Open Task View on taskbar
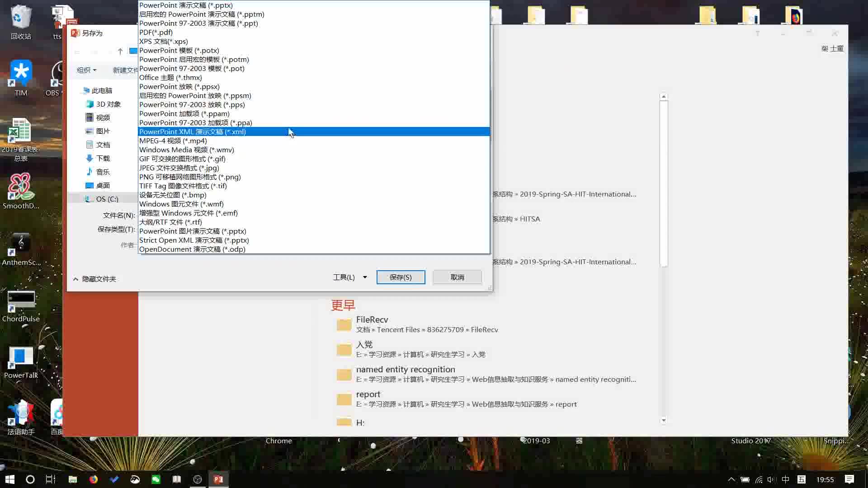Image resolution: width=868 pixels, height=488 pixels. (x=51, y=479)
